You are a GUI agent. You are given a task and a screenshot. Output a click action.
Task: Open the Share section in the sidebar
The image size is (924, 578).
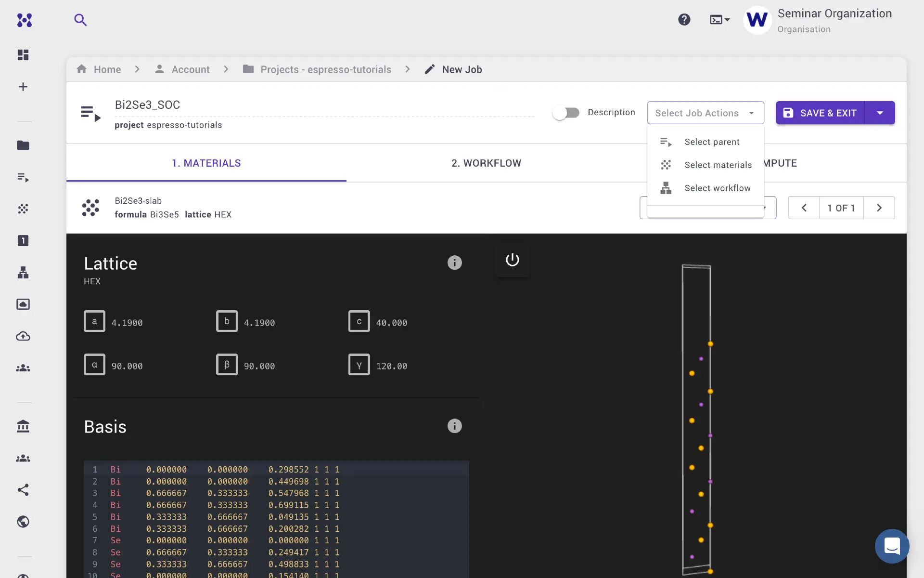click(23, 490)
